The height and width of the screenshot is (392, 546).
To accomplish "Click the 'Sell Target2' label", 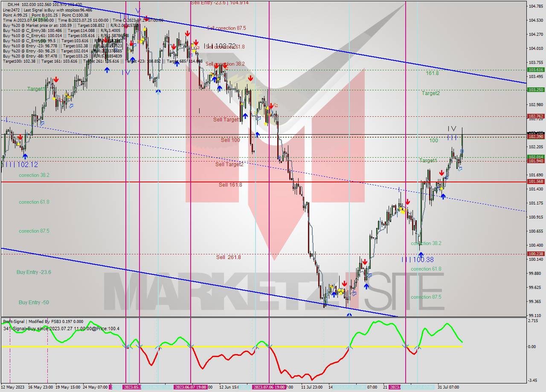I will point(229,164).
